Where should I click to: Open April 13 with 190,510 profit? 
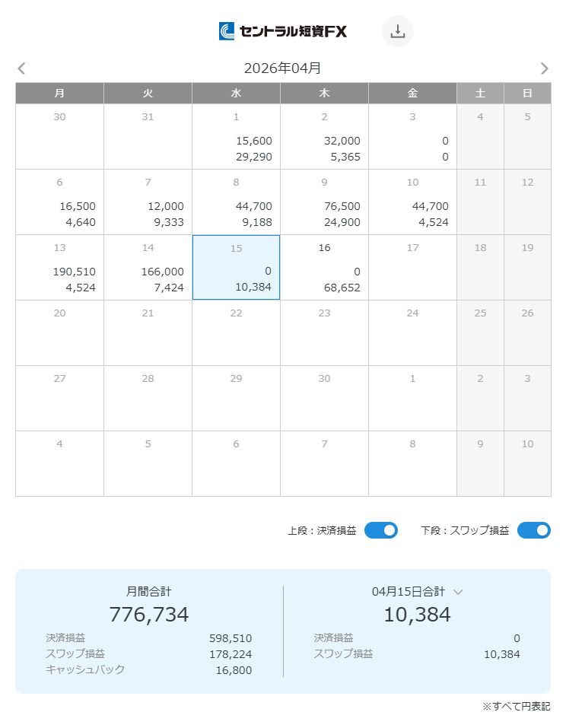tap(59, 267)
